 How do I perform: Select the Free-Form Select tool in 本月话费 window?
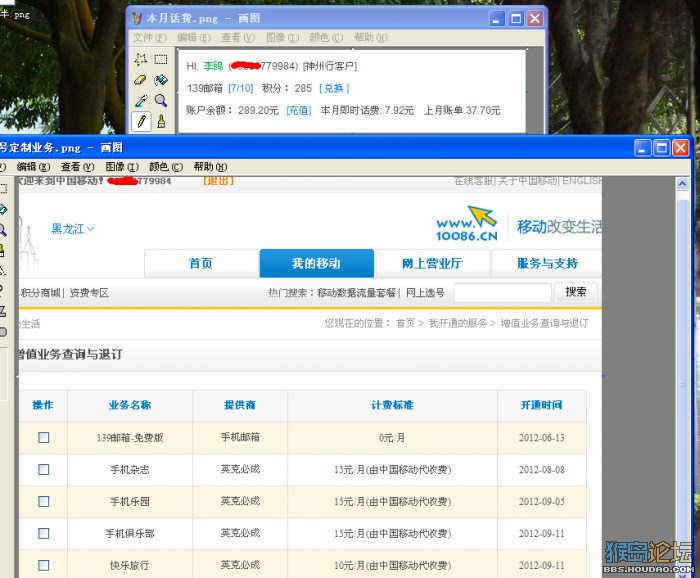141,59
